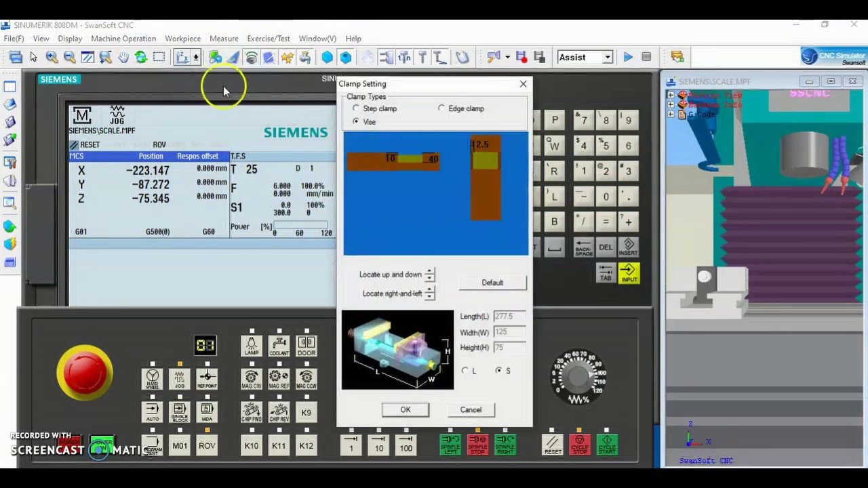Click OK in Clamp Setting dialog
Image resolution: width=868 pixels, height=488 pixels.
click(x=405, y=409)
